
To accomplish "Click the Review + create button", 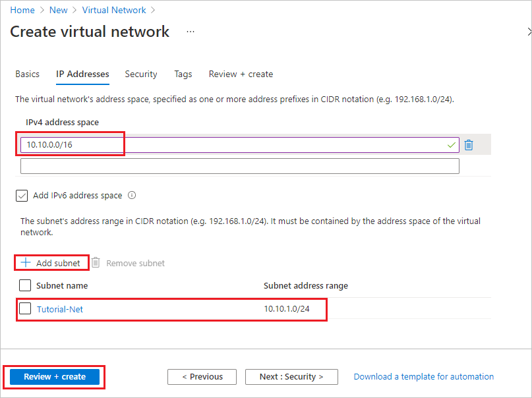I will pos(53,376).
